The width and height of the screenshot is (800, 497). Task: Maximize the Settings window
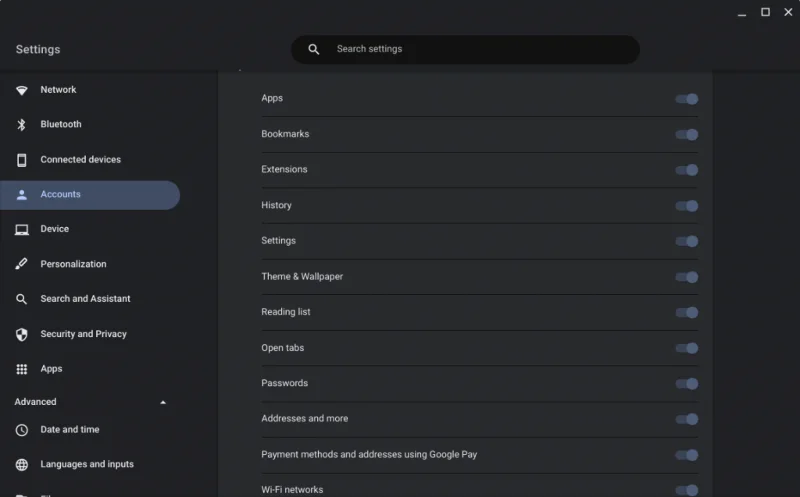click(765, 12)
